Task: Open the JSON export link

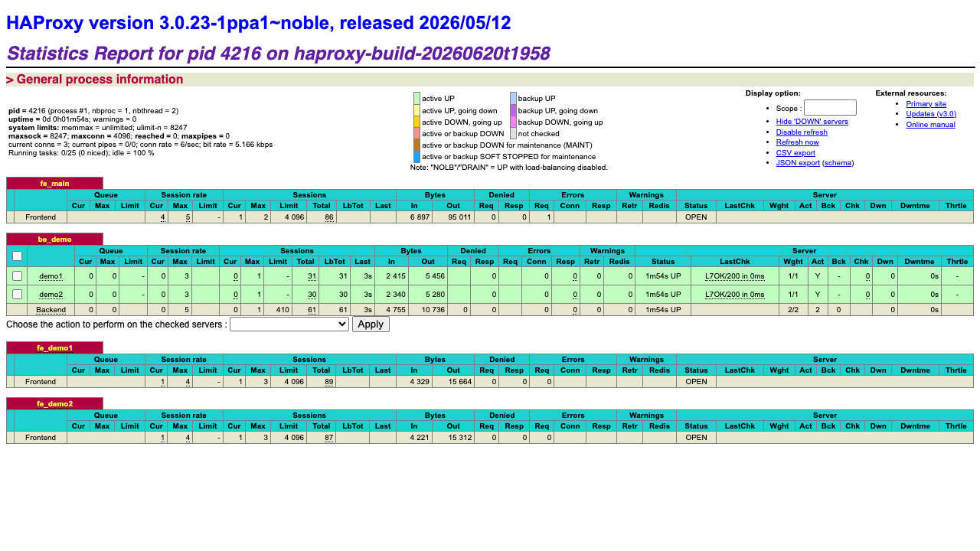Action: 798,163
